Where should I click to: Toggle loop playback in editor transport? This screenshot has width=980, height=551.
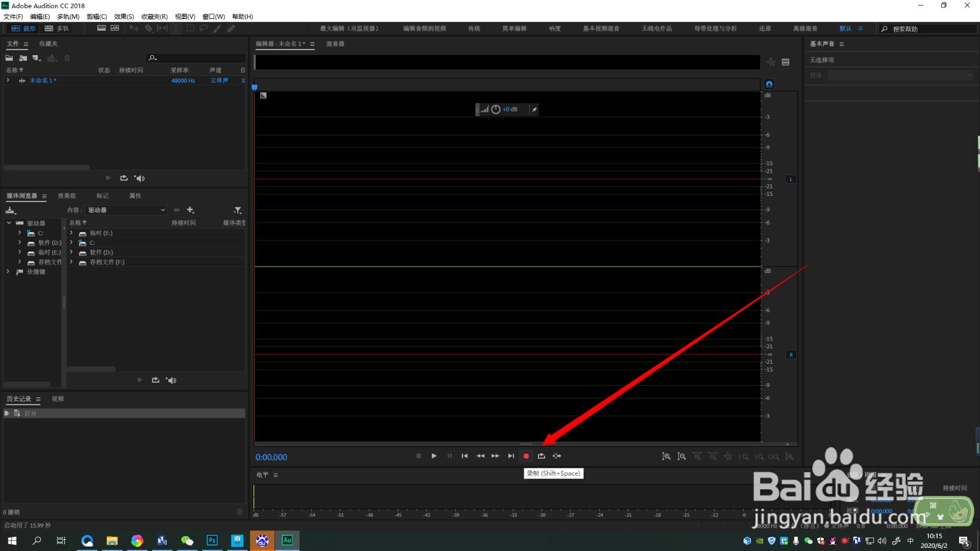pyautogui.click(x=541, y=456)
